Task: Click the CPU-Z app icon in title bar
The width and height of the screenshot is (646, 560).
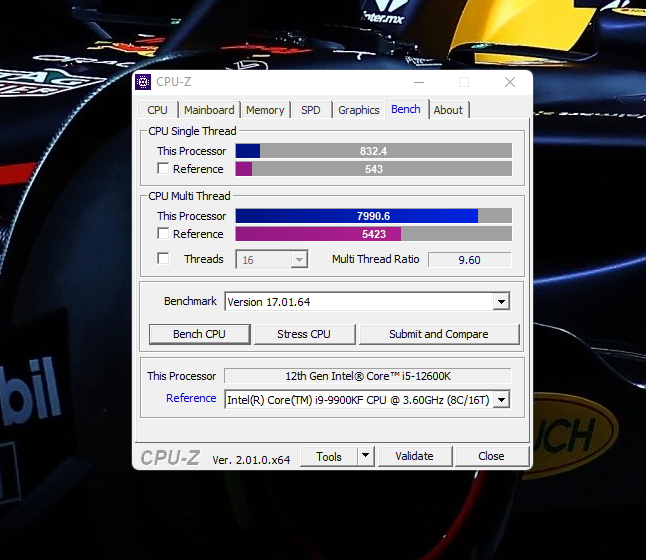Action: click(143, 82)
